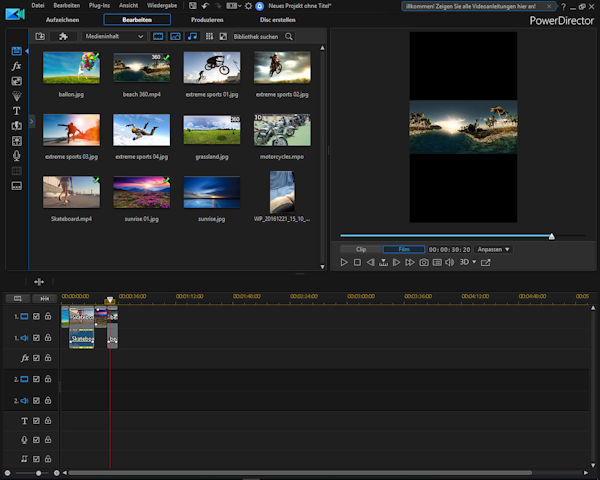The image size is (600, 480).
Task: Select the ballon.jpg thumbnail
Action: click(72, 68)
